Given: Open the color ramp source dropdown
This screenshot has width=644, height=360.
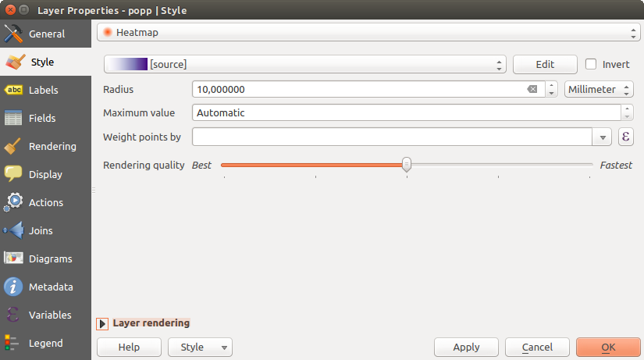Looking at the screenshot, I should 305,64.
